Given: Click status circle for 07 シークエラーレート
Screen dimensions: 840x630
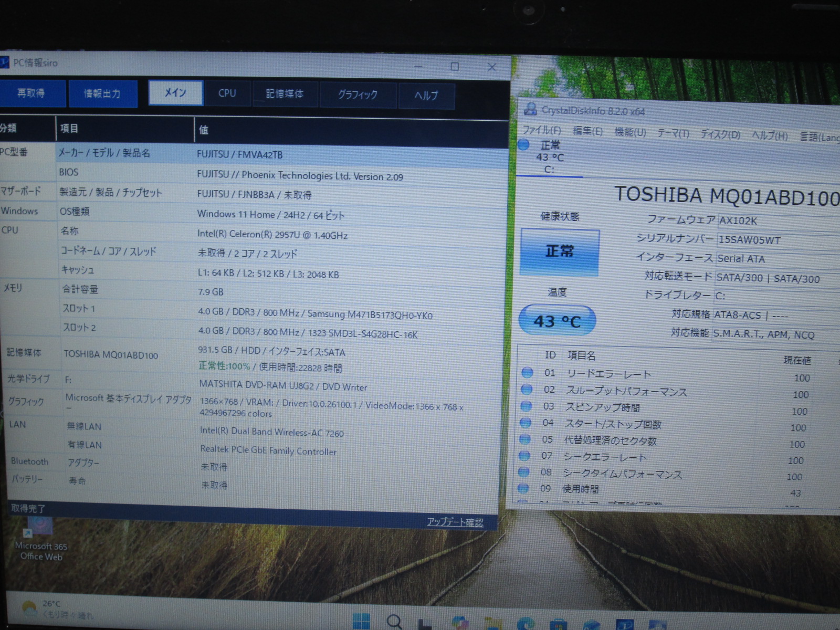Looking at the screenshot, I should tap(524, 455).
